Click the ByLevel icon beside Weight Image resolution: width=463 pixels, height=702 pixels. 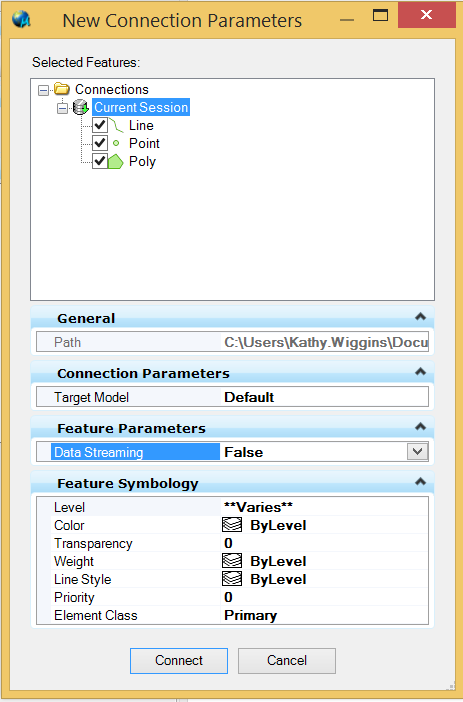point(232,561)
